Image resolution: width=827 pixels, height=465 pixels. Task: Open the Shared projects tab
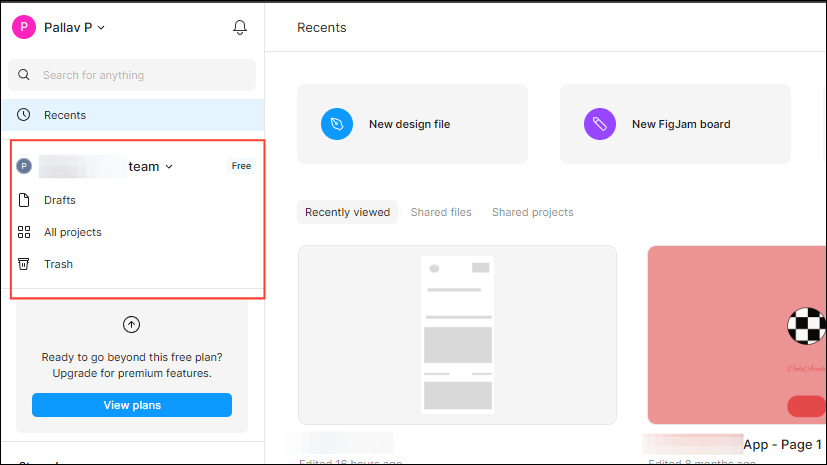pos(532,212)
